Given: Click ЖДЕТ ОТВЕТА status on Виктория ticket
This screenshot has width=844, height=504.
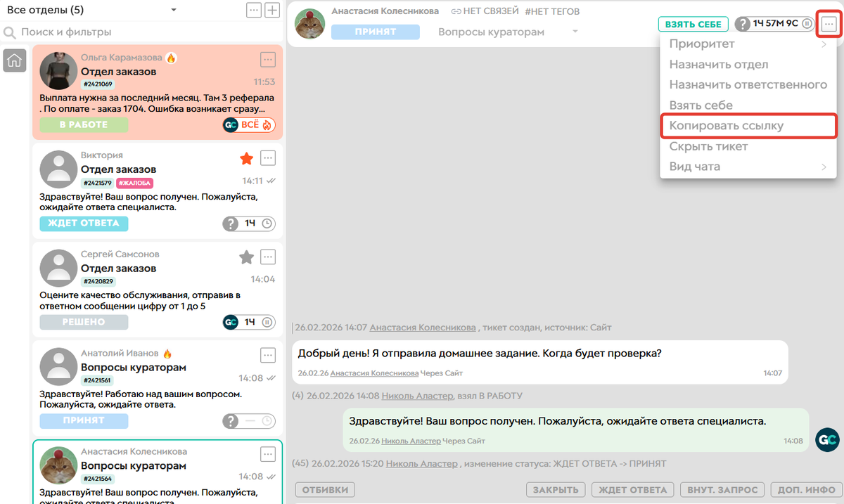Looking at the screenshot, I should coord(84,224).
